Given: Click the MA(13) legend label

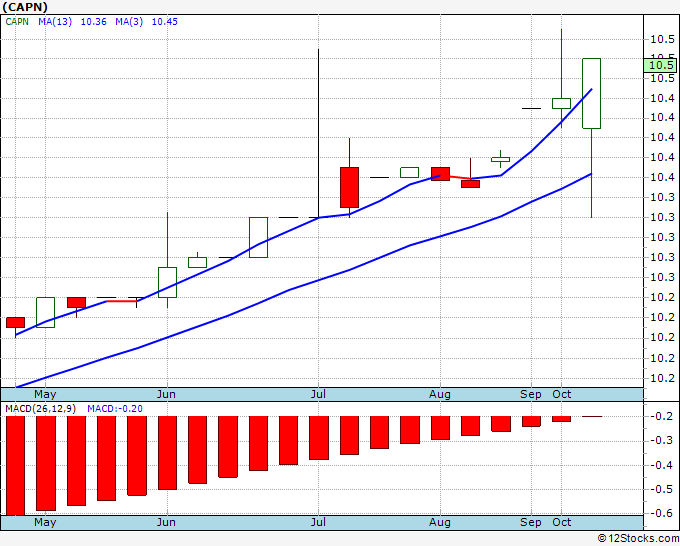Looking at the screenshot, I should click(x=55, y=22).
